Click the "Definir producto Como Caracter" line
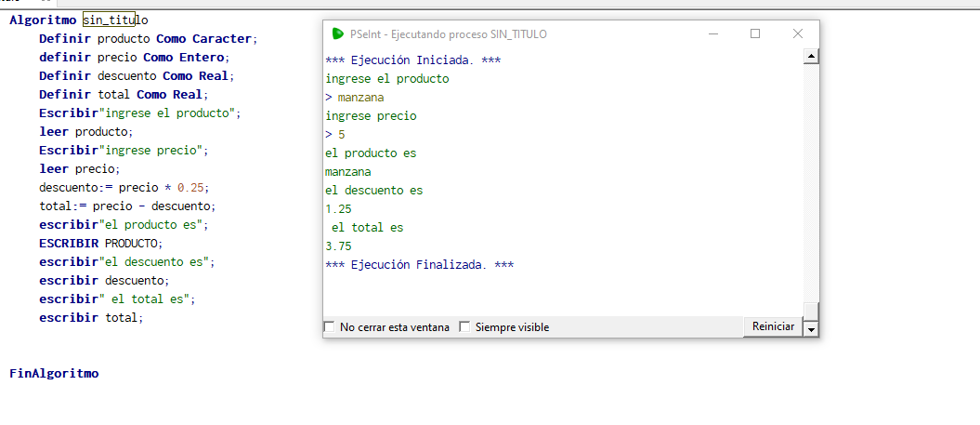This screenshot has width=980, height=425. click(146, 38)
